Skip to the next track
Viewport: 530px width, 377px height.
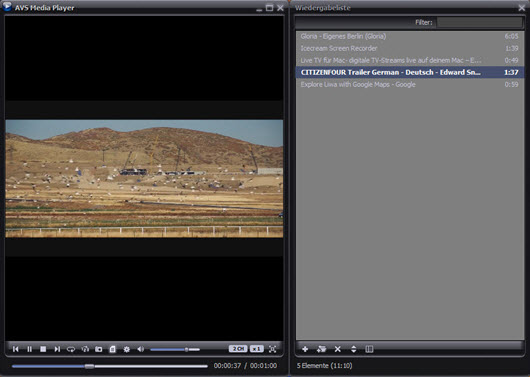pos(57,349)
